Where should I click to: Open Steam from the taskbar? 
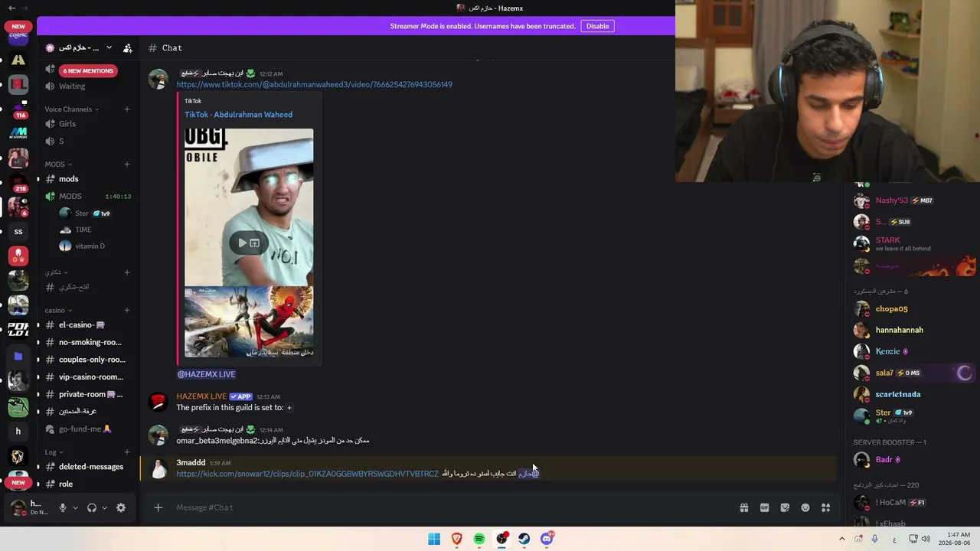524,539
